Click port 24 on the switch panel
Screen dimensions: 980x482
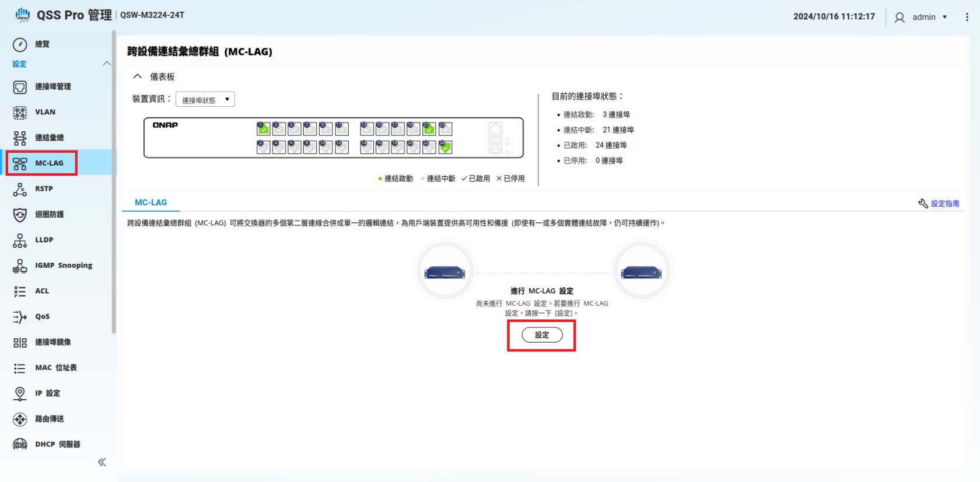click(x=446, y=147)
